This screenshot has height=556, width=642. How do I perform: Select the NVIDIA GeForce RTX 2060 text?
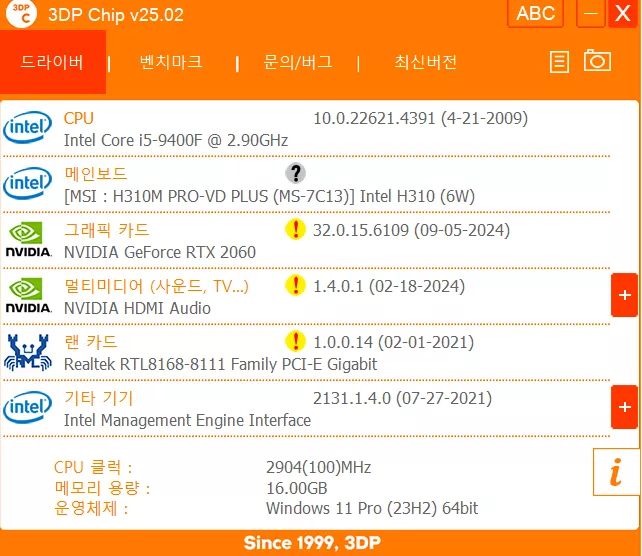[160, 252]
